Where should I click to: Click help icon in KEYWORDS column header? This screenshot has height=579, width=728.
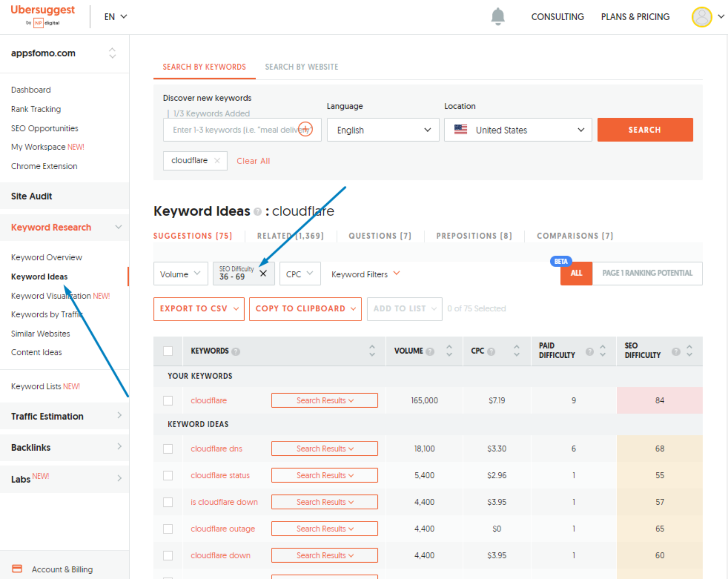pyautogui.click(x=236, y=352)
